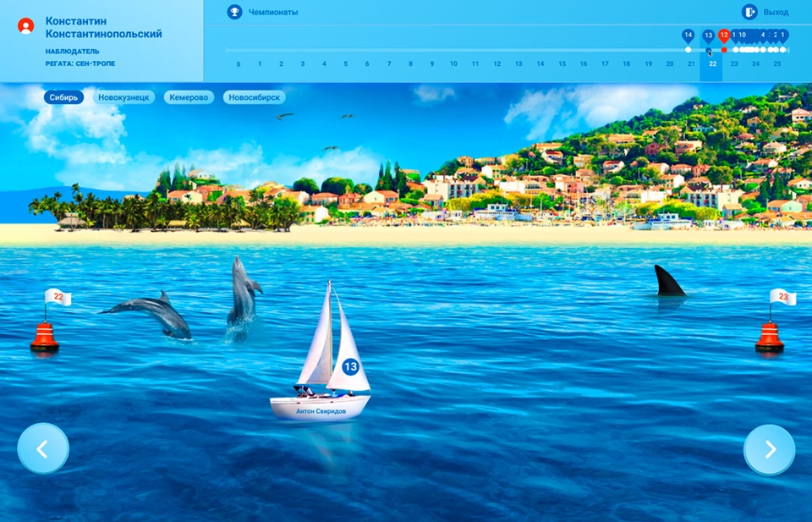
Task: Click position 10 on the race scale
Action: pyautogui.click(x=453, y=64)
